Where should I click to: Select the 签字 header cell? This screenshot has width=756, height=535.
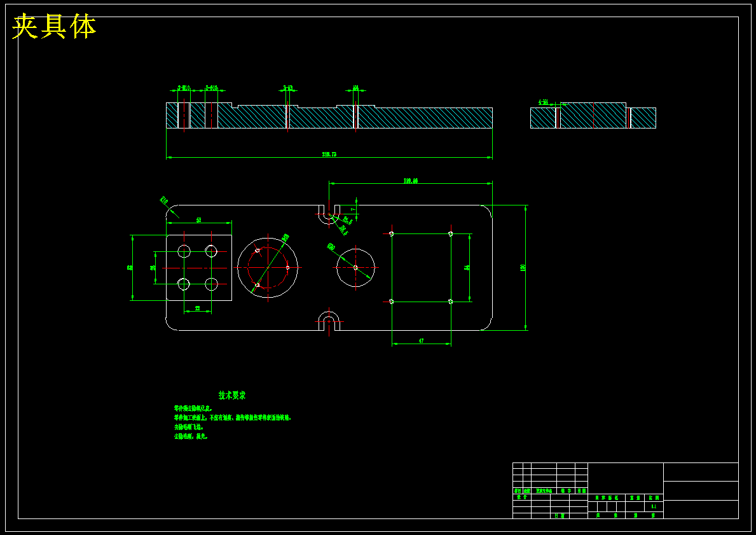click(x=566, y=490)
